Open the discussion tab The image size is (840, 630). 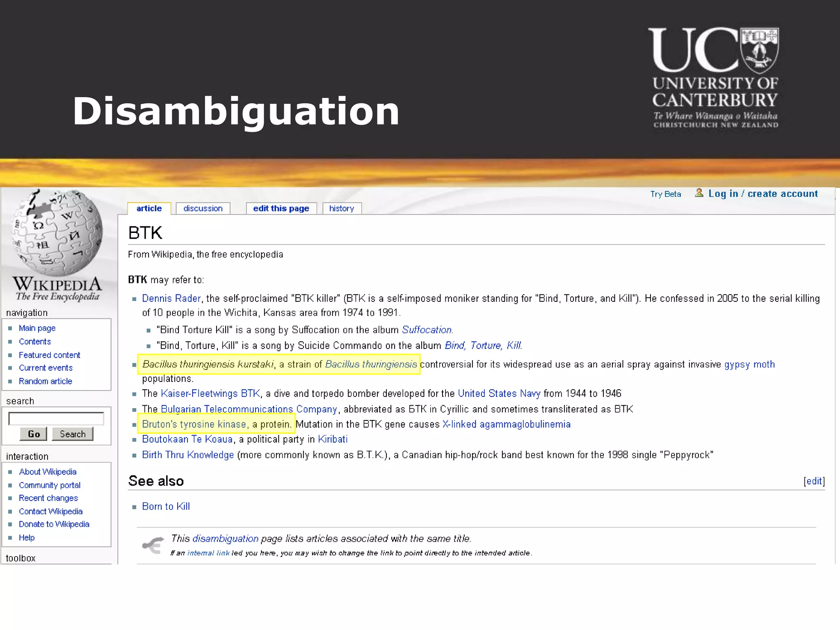click(x=203, y=208)
